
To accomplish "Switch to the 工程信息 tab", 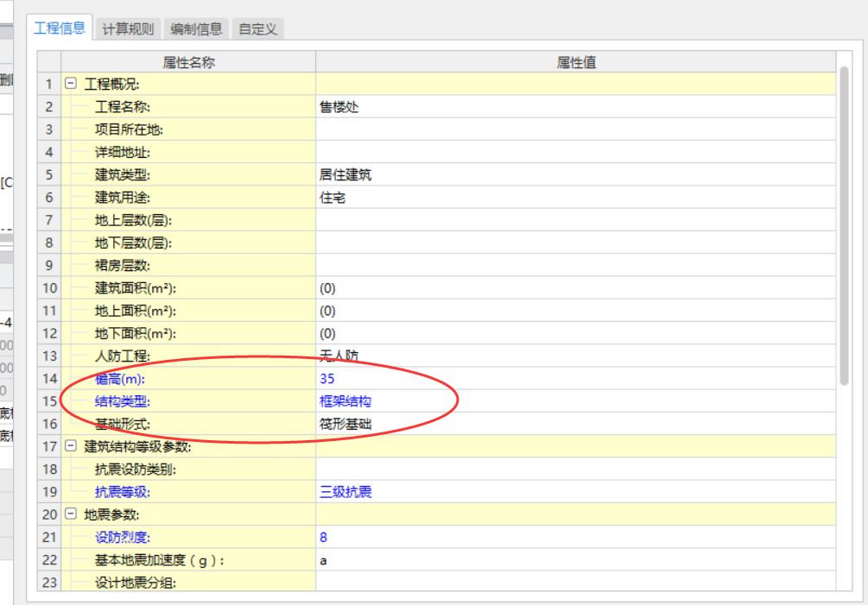I will point(60,28).
